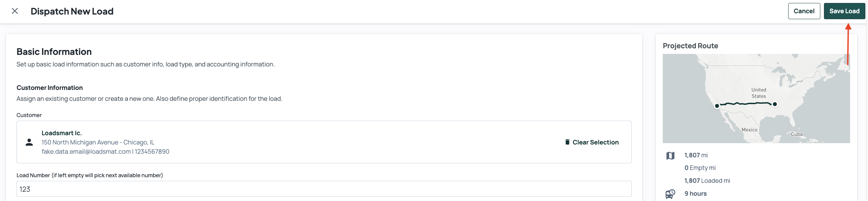Screen dimensions: 868x201
Task: Click the map mileage icon
Action: pyautogui.click(x=670, y=156)
